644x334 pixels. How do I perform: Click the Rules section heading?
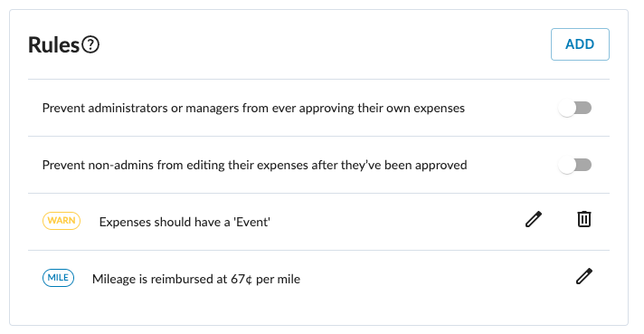[x=53, y=44]
